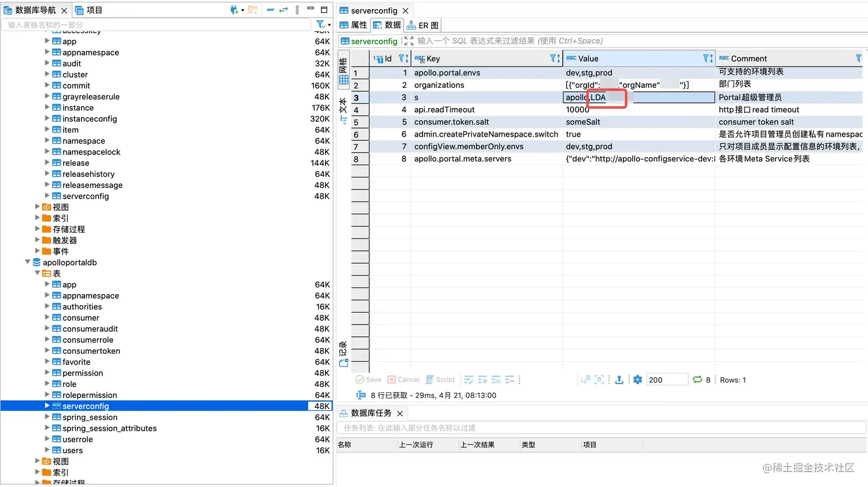Expand the 存储过程 folder node
The width and height of the screenshot is (868, 487).
point(37,229)
